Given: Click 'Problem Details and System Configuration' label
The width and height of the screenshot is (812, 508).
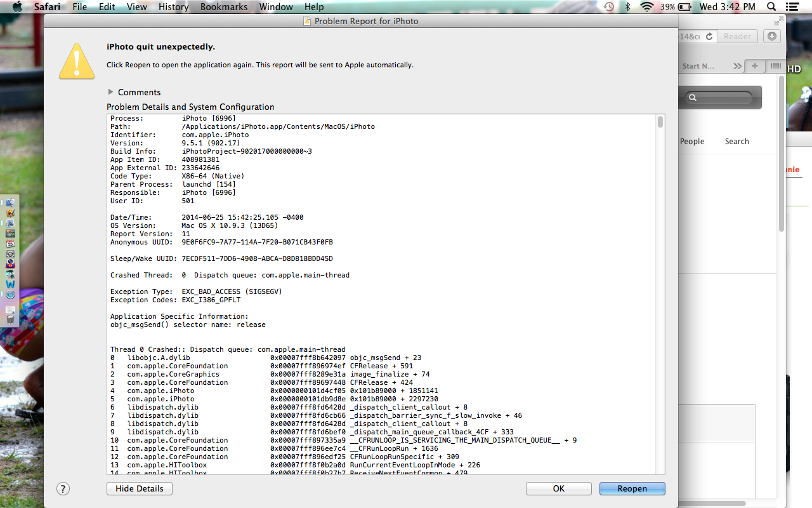Looking at the screenshot, I should click(190, 107).
